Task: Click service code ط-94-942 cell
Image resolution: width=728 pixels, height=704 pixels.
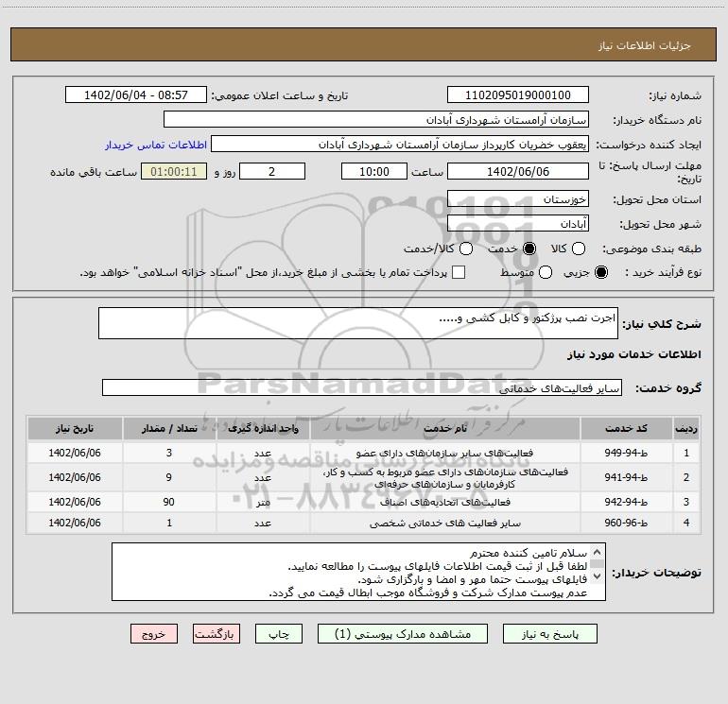Action: [x=626, y=502]
